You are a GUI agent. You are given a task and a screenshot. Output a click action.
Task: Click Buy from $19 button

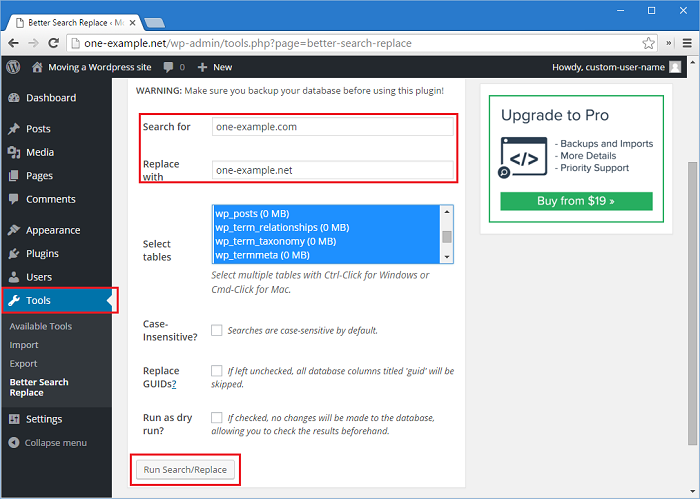click(x=576, y=201)
